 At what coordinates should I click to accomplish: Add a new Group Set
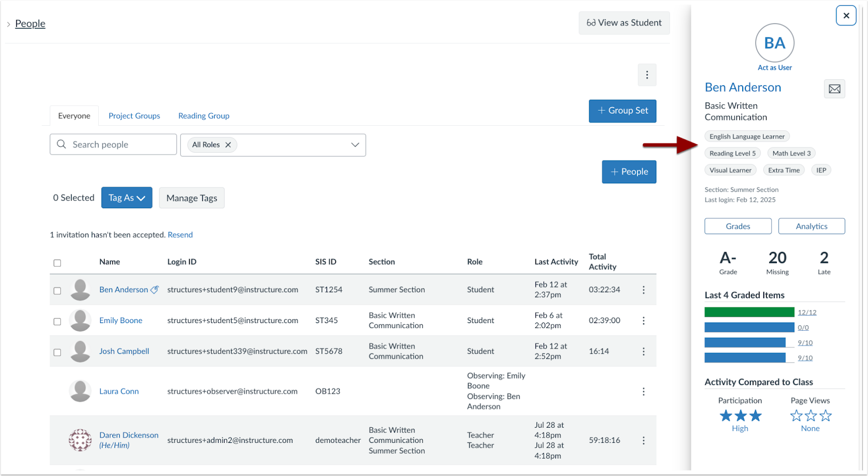tap(622, 111)
